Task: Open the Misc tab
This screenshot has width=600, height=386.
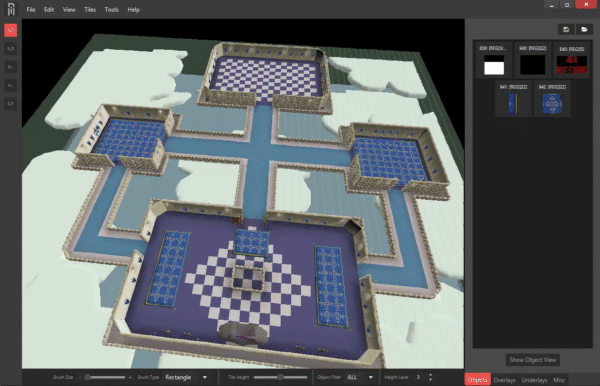Action: (x=559, y=380)
